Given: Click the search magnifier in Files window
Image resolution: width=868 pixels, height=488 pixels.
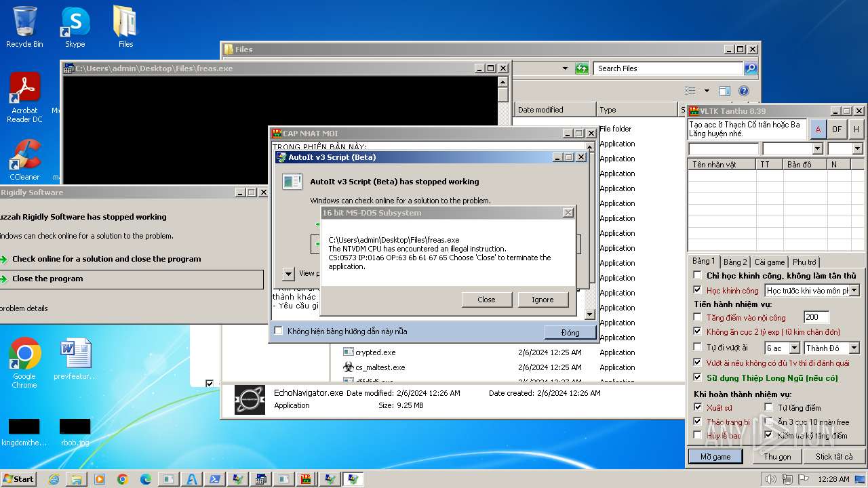Looking at the screenshot, I should 750,68.
